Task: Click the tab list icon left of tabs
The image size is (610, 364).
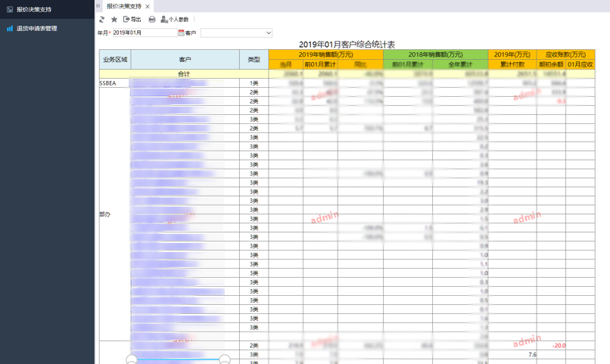Action: [98, 6]
